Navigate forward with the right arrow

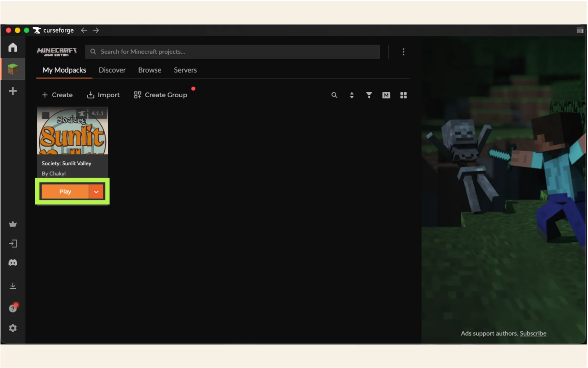(x=96, y=30)
